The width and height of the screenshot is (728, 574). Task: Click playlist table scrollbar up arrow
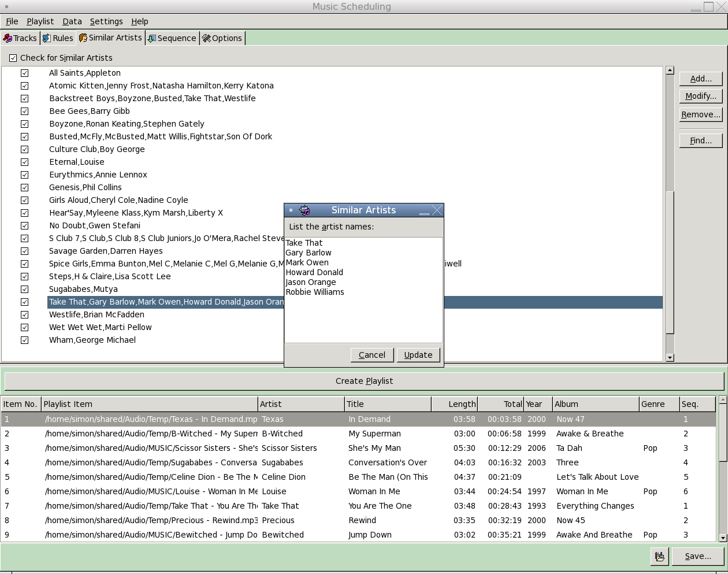click(x=722, y=400)
